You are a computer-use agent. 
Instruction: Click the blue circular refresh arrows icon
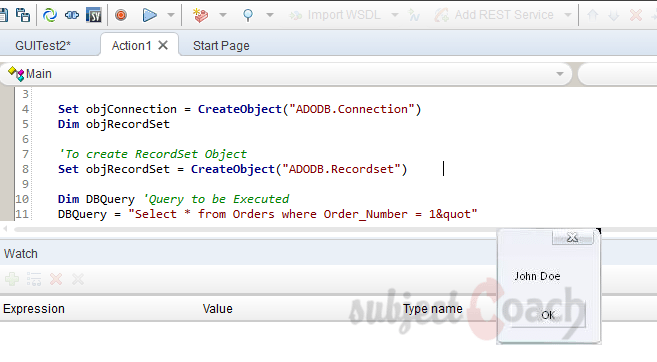click(x=50, y=16)
